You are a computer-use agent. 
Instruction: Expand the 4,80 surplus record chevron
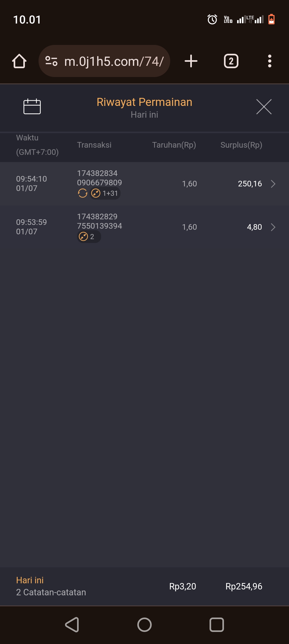coord(273,227)
